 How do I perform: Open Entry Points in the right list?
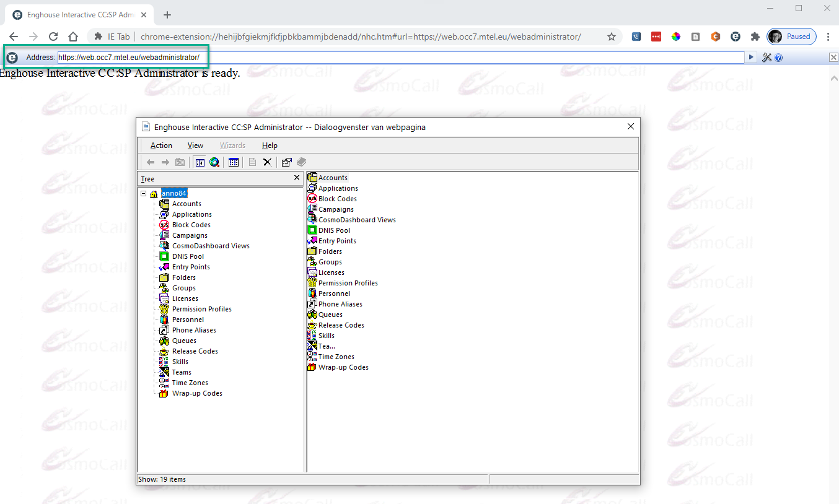pyautogui.click(x=336, y=241)
